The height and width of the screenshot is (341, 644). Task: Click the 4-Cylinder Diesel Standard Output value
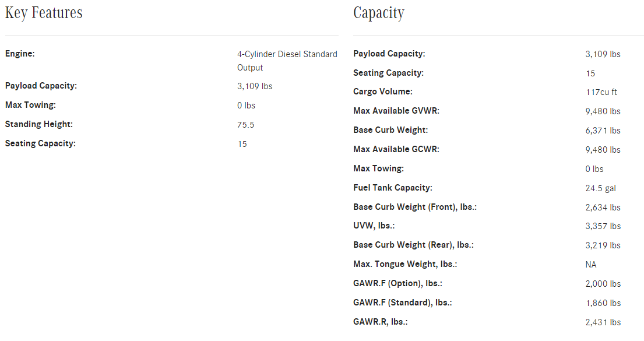[287, 61]
